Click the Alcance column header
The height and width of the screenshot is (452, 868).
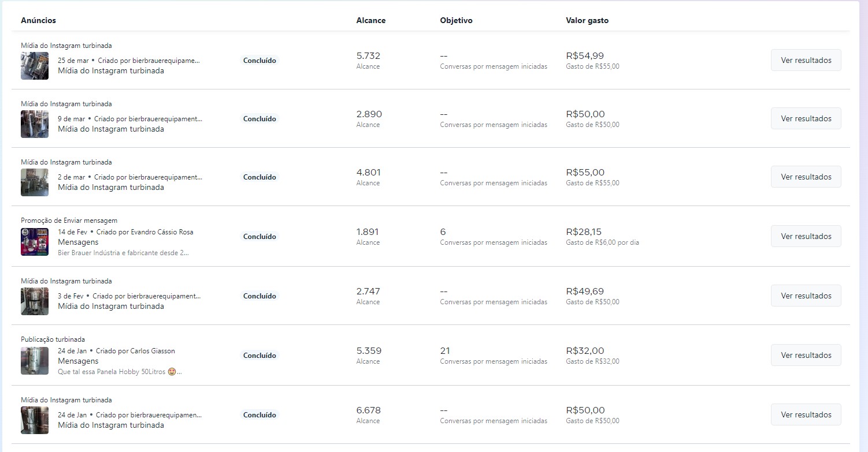[x=370, y=20]
